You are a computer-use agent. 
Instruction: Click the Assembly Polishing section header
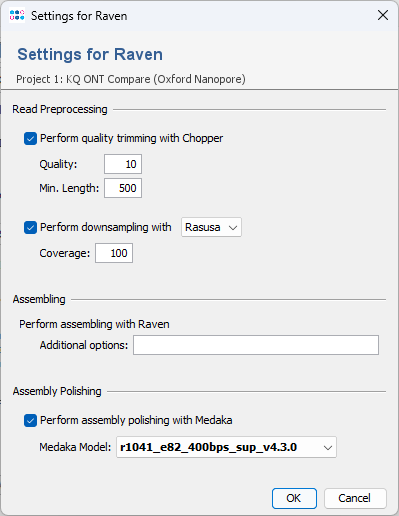pyautogui.click(x=57, y=391)
